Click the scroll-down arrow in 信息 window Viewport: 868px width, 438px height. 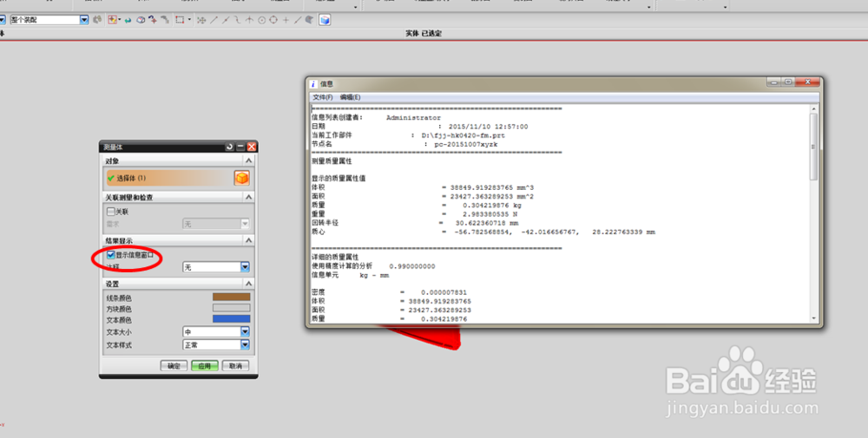click(813, 318)
